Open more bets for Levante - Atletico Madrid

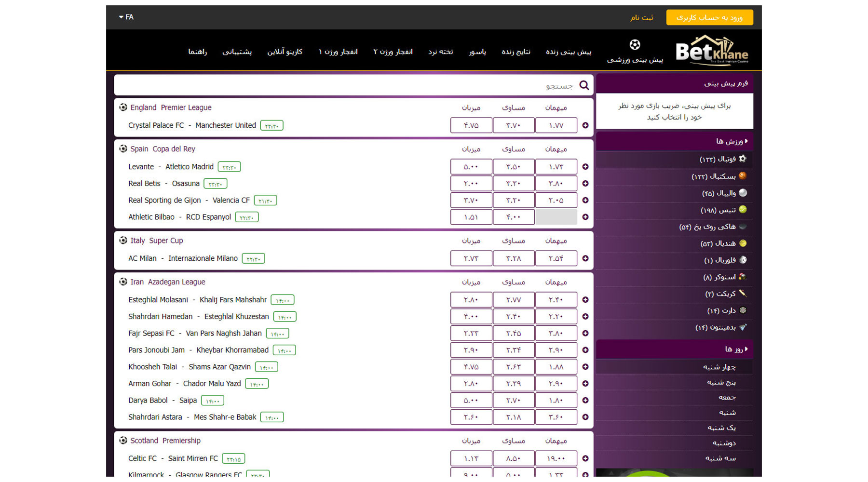585,167
